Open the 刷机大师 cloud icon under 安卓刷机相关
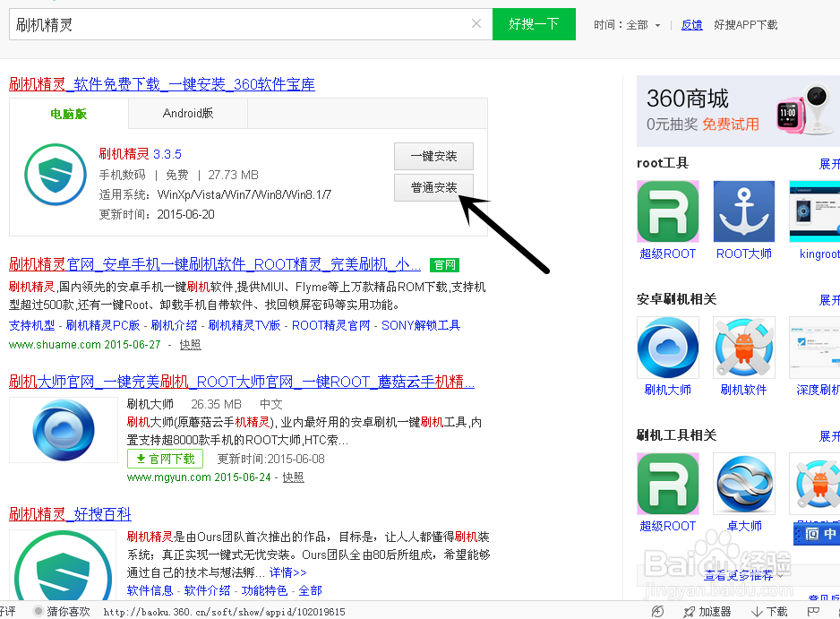The height and width of the screenshot is (619, 840). [667, 348]
